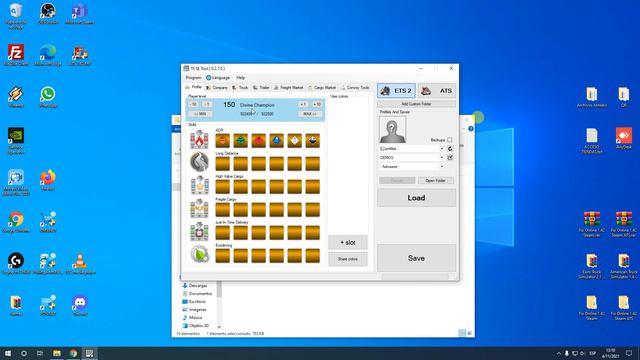Click the Open Folder button
This screenshot has width=640, height=360.
(436, 180)
